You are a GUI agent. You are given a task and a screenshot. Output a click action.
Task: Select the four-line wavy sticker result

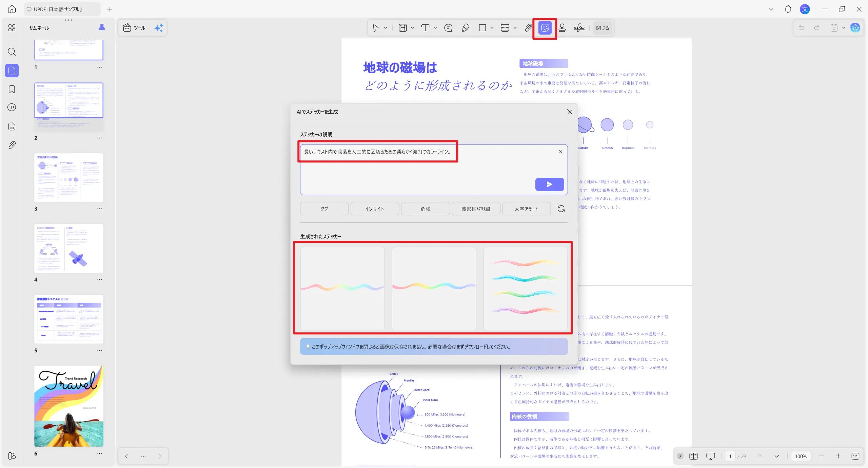point(525,288)
